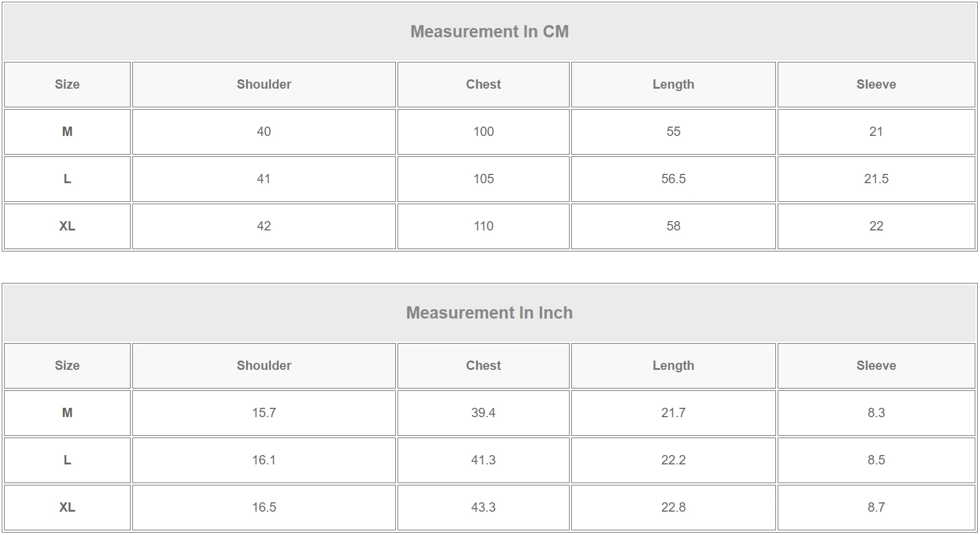Select the XL row label in the CM table
The width and height of the screenshot is (980, 535).
[x=67, y=226]
